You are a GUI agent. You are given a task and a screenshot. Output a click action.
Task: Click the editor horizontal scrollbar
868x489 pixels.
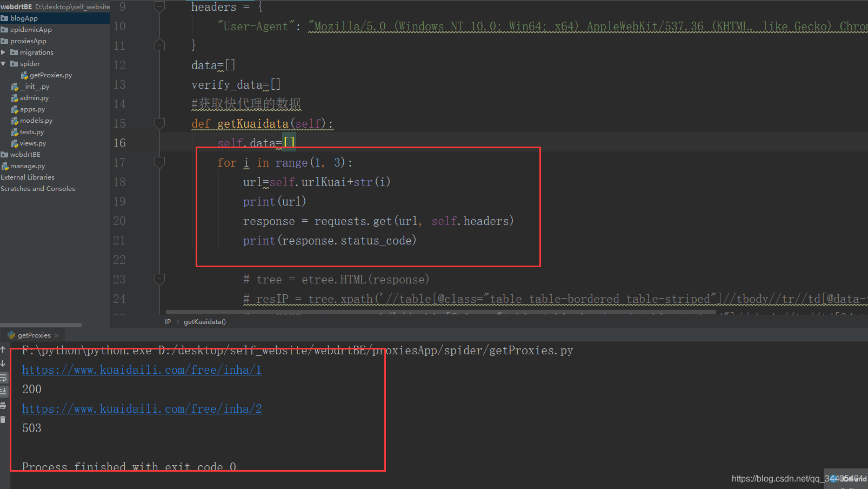(x=440, y=312)
